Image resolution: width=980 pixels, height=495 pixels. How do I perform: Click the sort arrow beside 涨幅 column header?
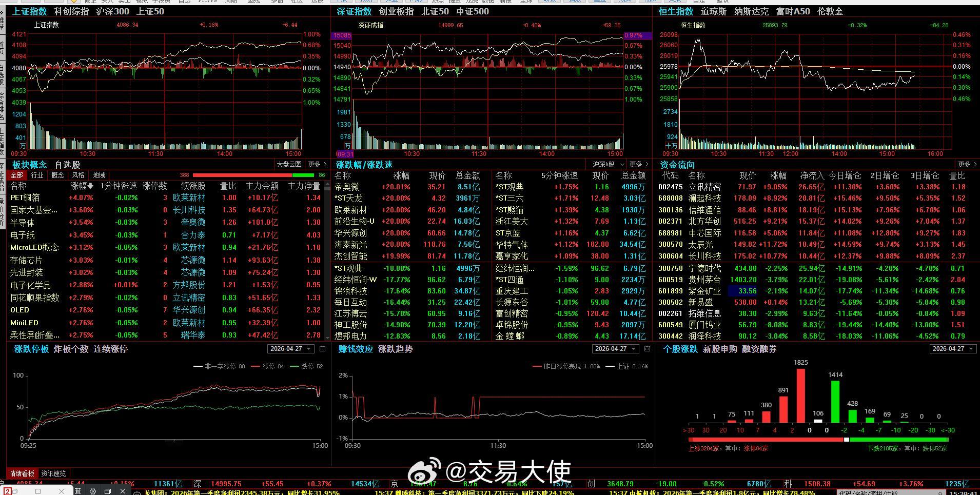(x=90, y=186)
